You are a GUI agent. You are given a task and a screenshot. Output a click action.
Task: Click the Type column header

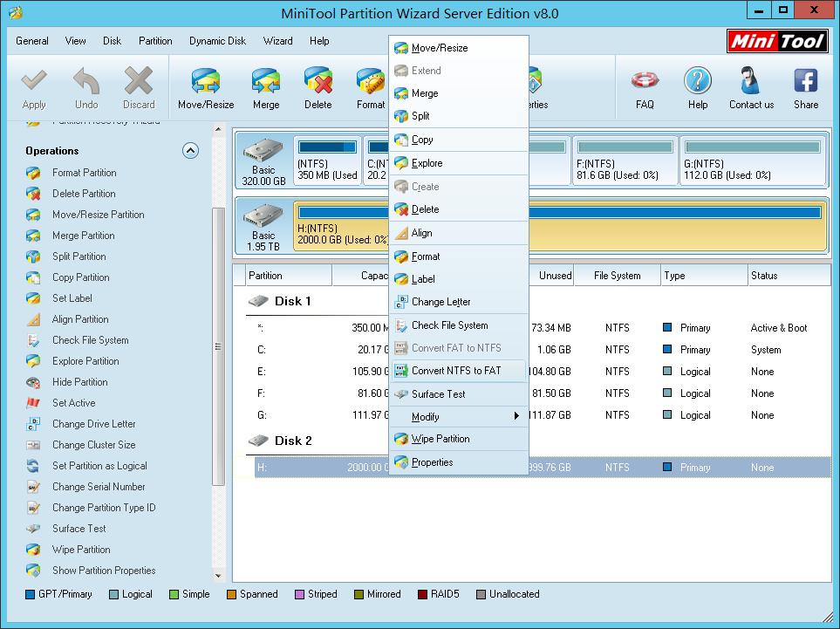(704, 276)
